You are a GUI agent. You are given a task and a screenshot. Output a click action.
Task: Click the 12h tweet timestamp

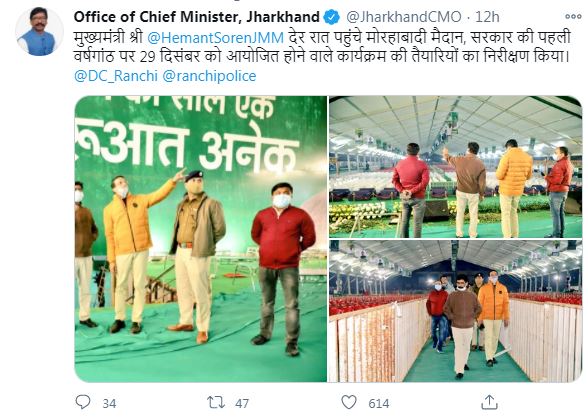[487, 17]
